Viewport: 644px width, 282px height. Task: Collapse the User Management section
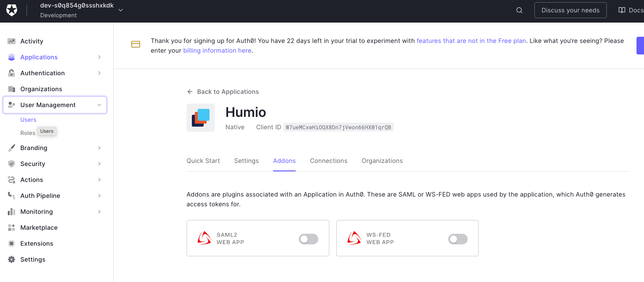click(99, 105)
